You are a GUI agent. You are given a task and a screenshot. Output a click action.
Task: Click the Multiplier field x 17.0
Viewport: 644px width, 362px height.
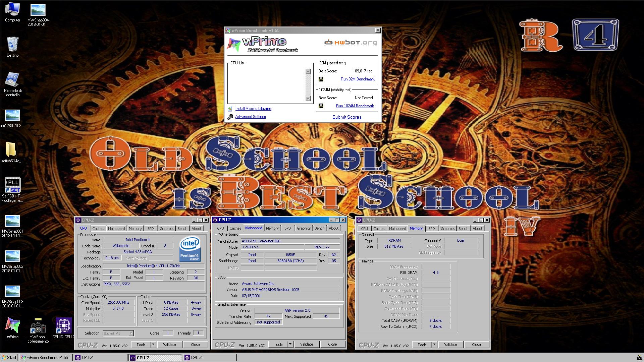pos(118,308)
